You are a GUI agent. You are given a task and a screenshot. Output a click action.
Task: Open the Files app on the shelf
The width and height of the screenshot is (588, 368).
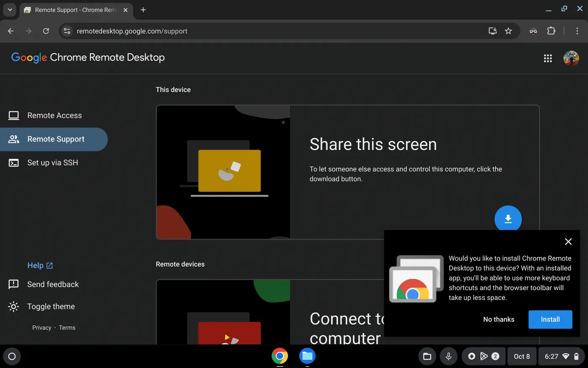click(307, 356)
